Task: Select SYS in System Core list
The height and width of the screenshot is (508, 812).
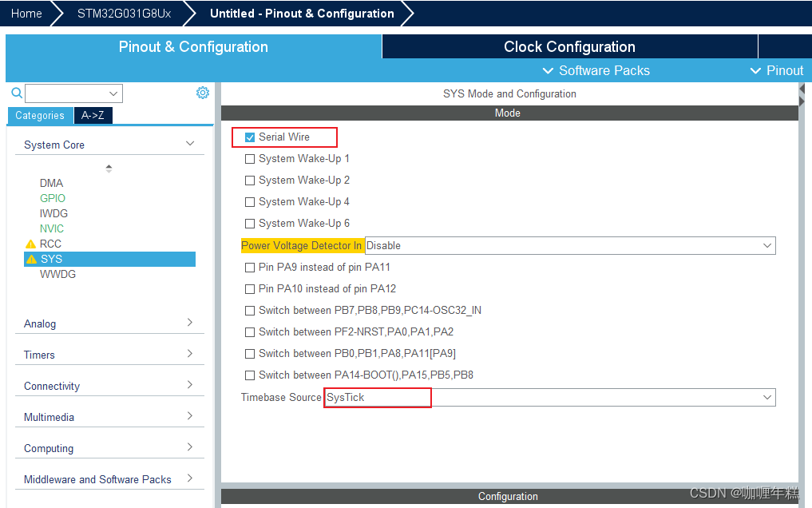Action: (110, 259)
